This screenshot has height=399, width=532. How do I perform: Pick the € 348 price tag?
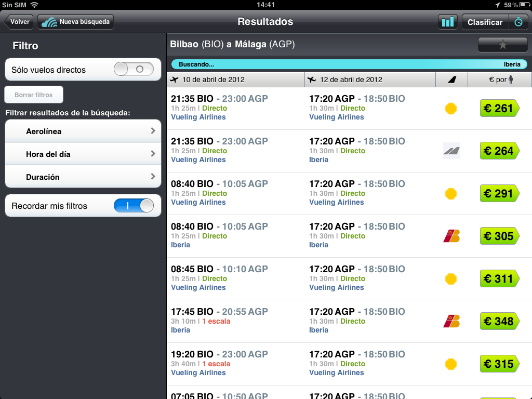(499, 321)
